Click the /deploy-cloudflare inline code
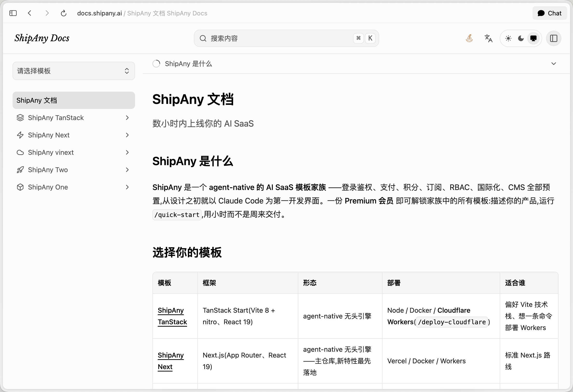The width and height of the screenshot is (573, 392). [x=452, y=322]
